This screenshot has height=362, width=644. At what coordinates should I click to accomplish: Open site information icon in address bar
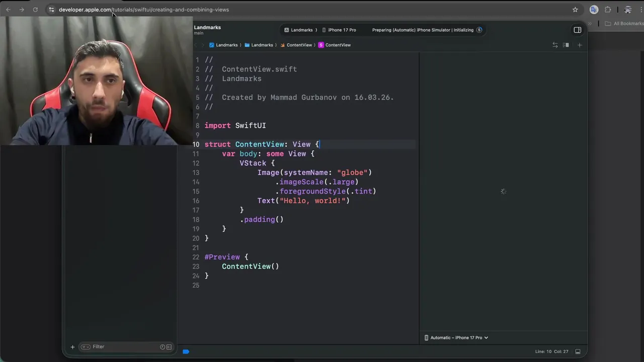tap(51, 10)
